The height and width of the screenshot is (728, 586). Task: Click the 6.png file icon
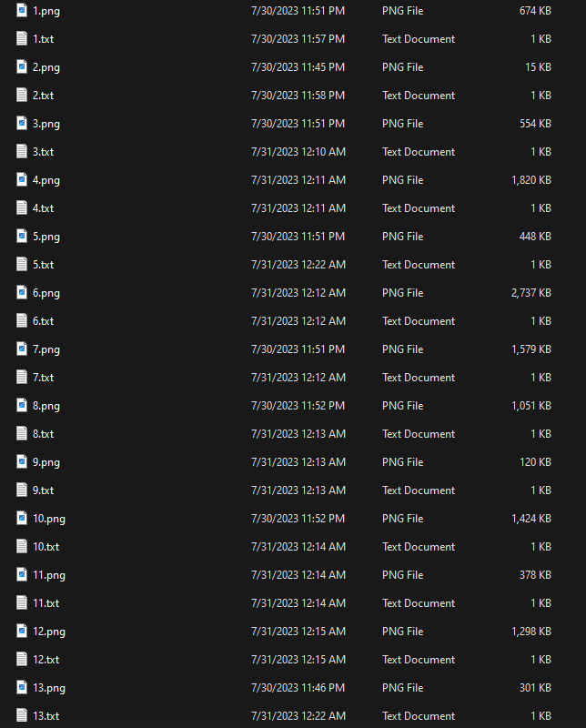pyautogui.click(x=21, y=292)
